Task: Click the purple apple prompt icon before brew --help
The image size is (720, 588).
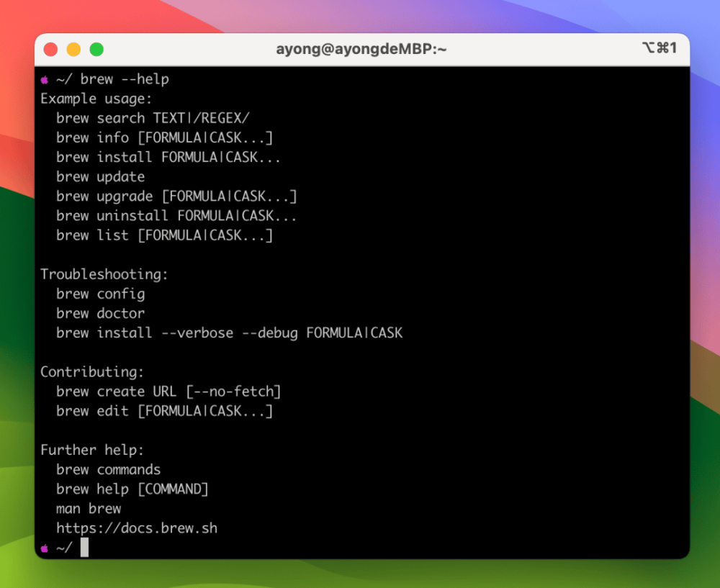Action: tap(45, 80)
